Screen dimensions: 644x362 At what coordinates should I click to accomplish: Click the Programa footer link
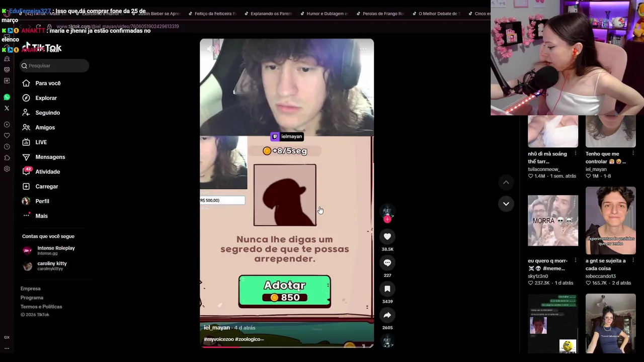point(32,298)
